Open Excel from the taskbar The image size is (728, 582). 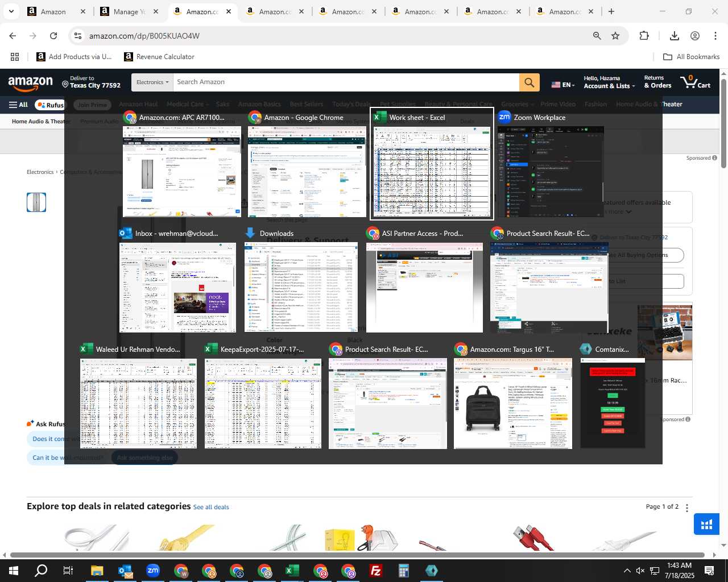(292, 571)
